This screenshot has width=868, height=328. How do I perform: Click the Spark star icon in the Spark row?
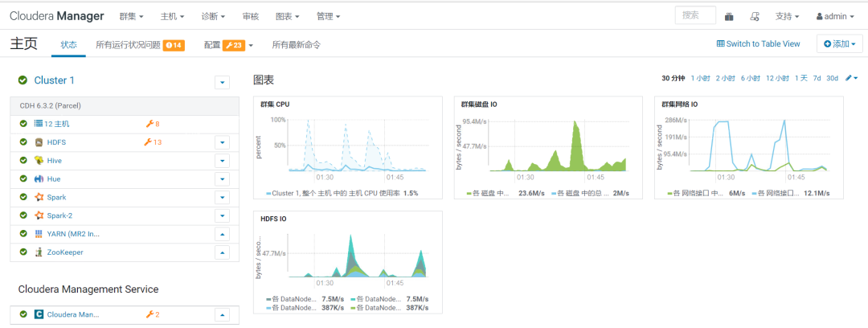[x=39, y=197]
